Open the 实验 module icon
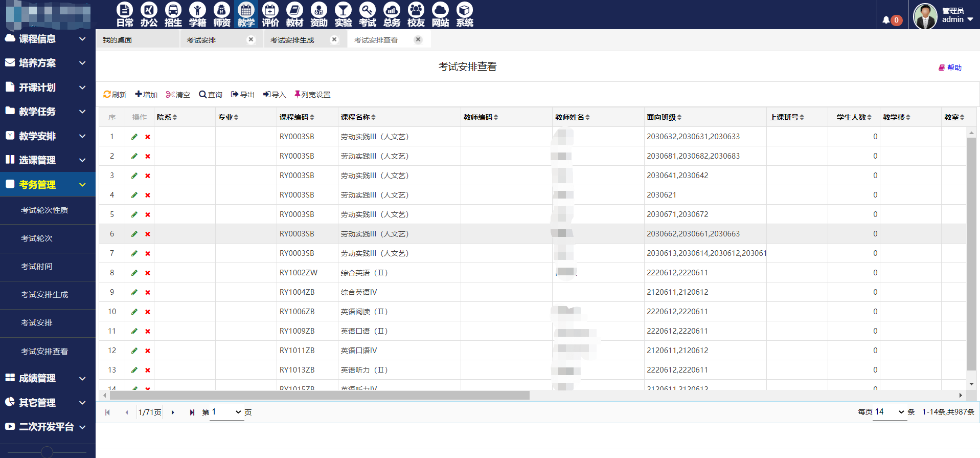 [x=343, y=14]
